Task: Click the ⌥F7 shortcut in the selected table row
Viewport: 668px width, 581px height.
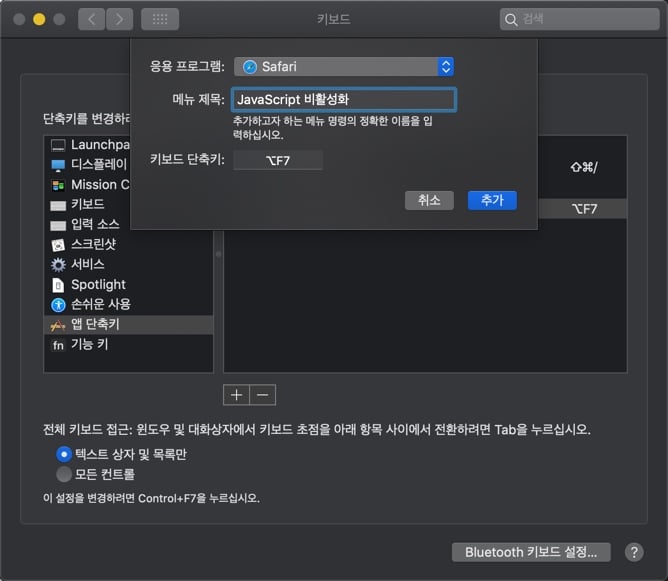Action: click(x=584, y=209)
